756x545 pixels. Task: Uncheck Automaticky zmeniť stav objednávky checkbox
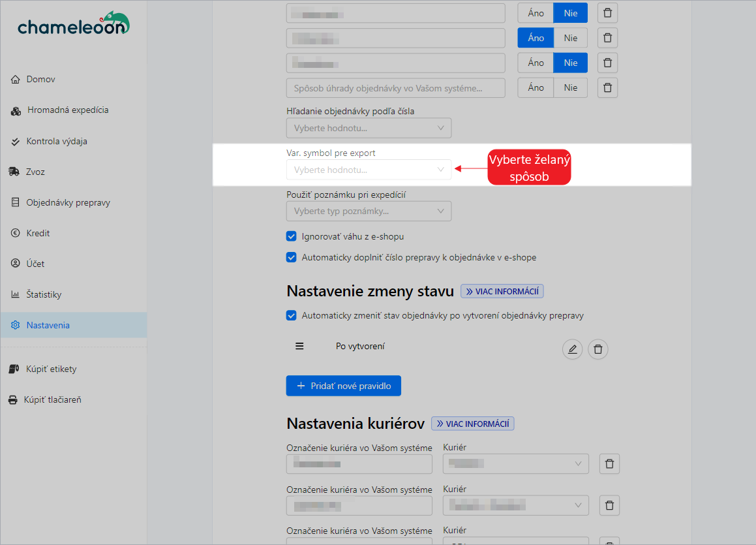[x=292, y=315]
